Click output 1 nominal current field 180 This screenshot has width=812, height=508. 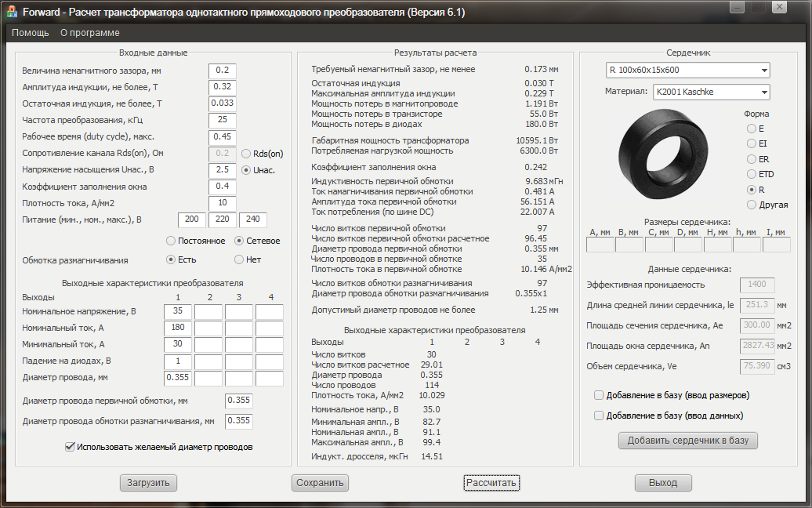(178, 328)
